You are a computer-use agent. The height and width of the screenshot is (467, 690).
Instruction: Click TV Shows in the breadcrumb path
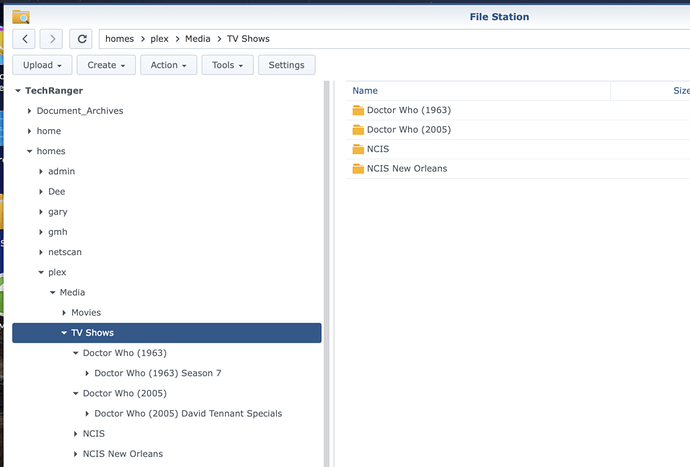pos(248,39)
